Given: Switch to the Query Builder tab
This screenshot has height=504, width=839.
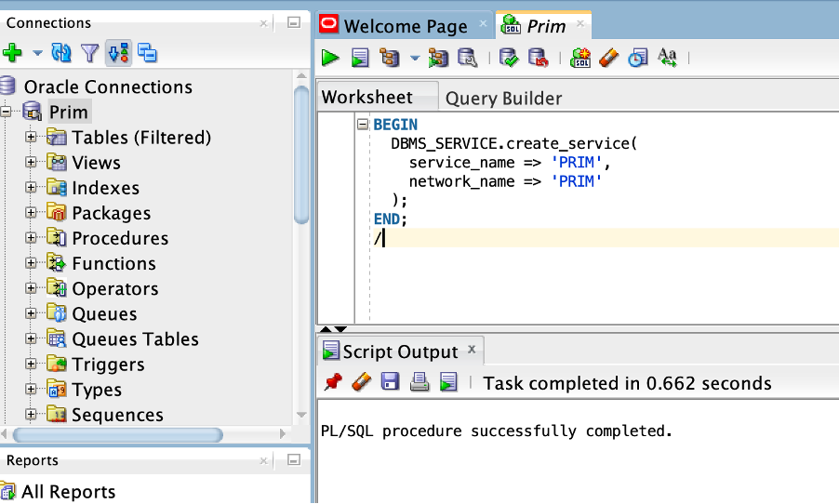Looking at the screenshot, I should [503, 98].
